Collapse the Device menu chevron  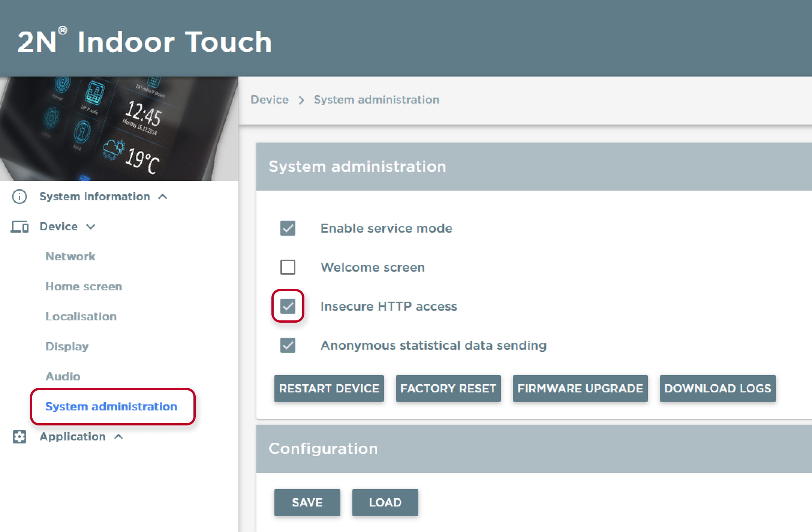91,227
